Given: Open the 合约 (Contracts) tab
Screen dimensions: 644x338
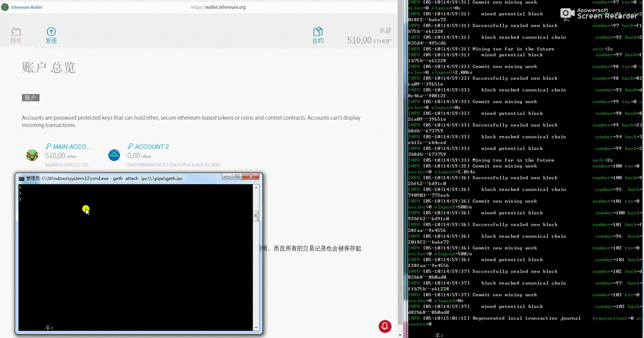Looking at the screenshot, I should [318, 35].
